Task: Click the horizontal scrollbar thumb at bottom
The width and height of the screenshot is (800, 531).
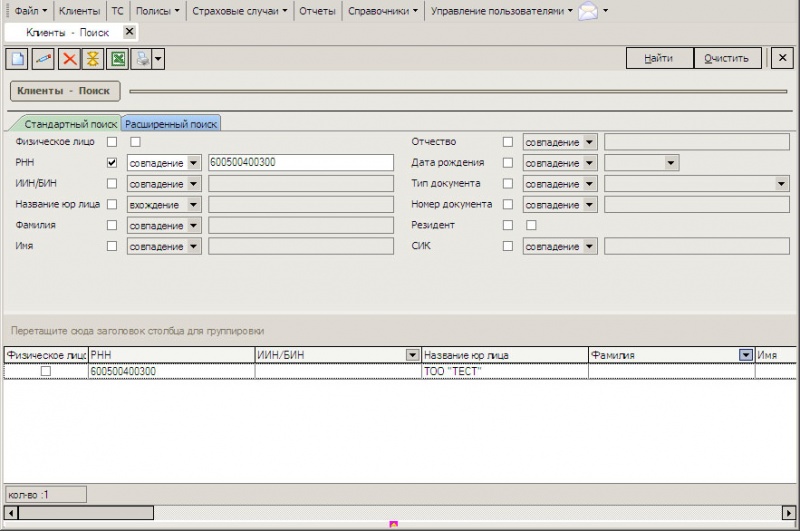Action: tap(85, 512)
